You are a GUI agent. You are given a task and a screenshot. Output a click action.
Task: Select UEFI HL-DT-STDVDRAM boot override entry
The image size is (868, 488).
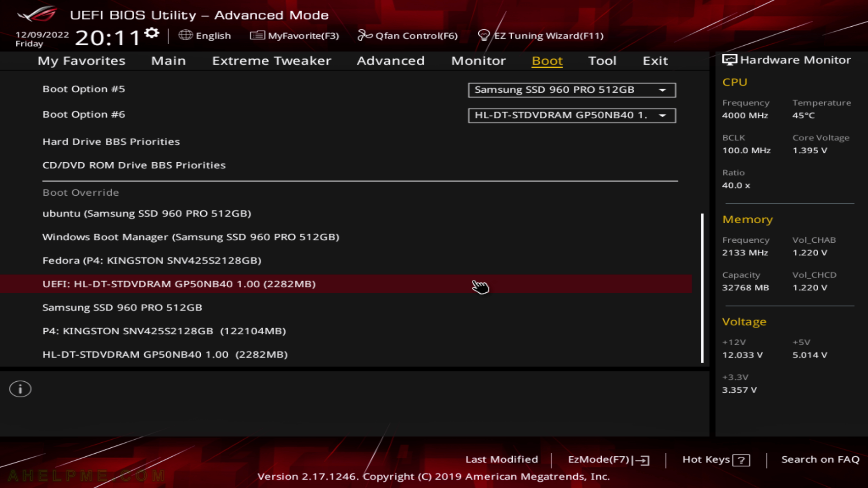click(179, 284)
